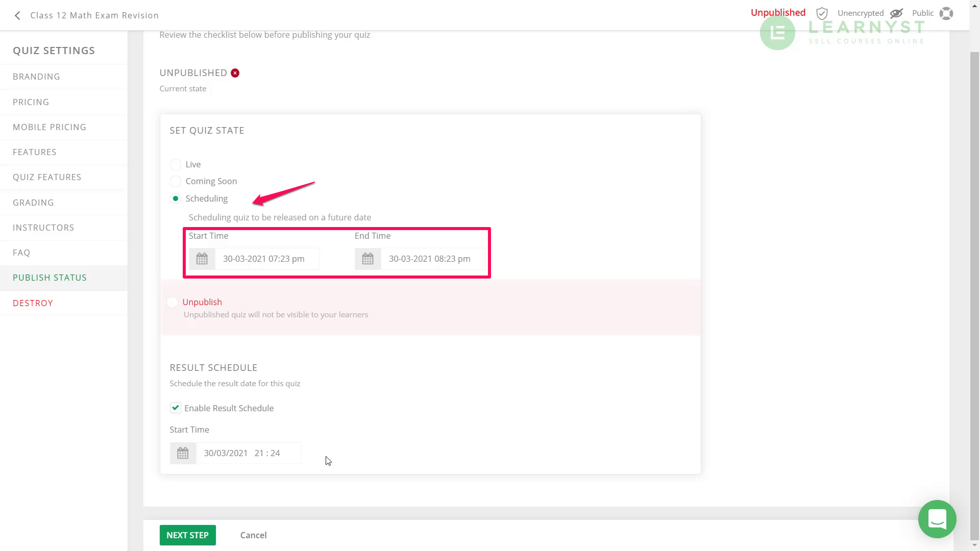Click the Unencrypted label in header
The height and width of the screenshot is (551, 980).
pyautogui.click(x=861, y=13)
